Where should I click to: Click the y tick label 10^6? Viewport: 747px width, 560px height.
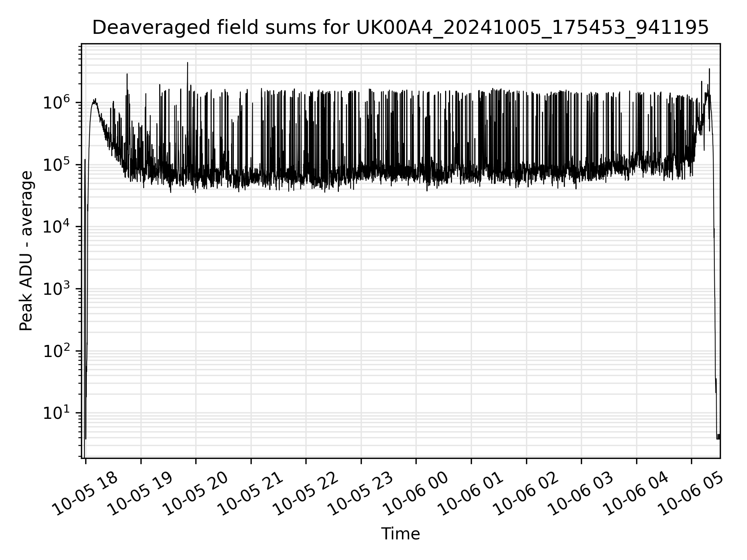[57, 102]
